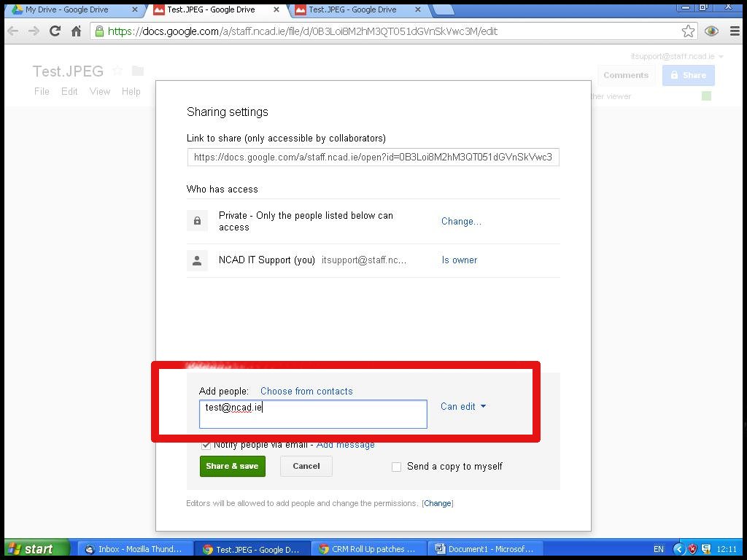Screen dimensions: 747x560
Task: Click the browser back arrow
Action: [x=13, y=31]
